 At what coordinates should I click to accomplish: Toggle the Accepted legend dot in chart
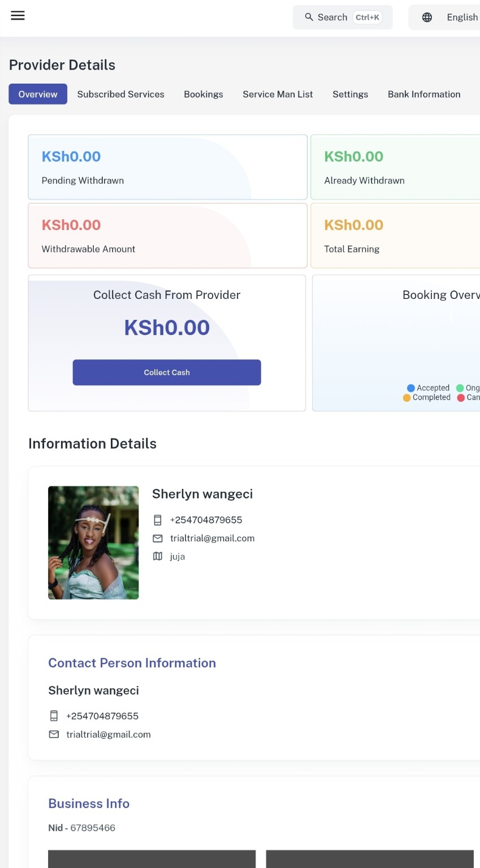[x=411, y=388]
